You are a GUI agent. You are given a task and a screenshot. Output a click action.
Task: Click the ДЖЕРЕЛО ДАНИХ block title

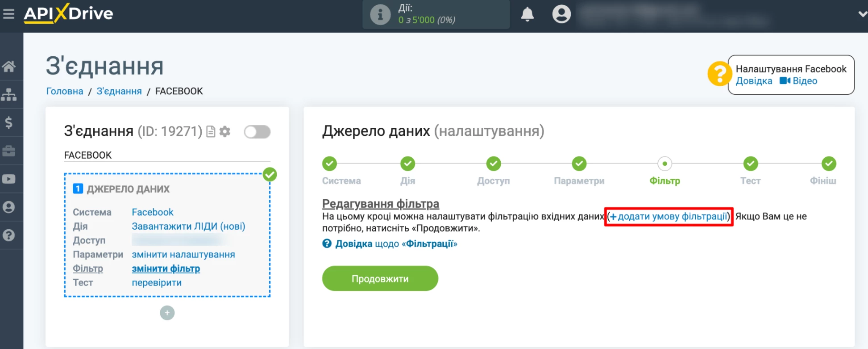click(128, 189)
